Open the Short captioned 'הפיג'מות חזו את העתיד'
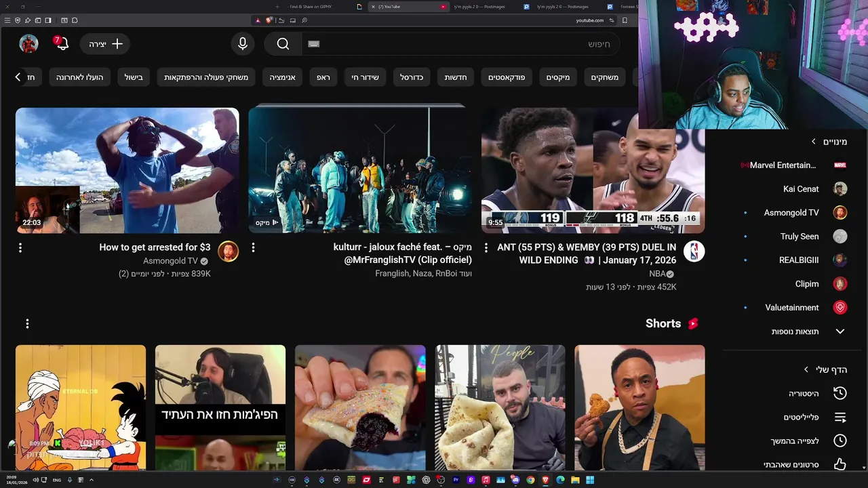This screenshot has height=488, width=868. click(220, 407)
